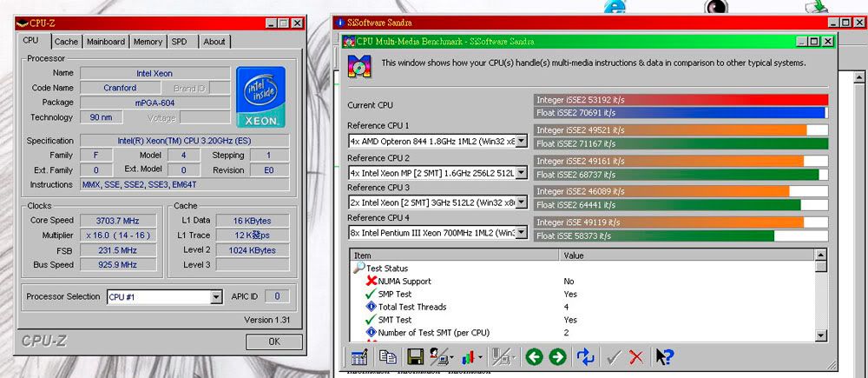Click the CPU Multi-Media Benchmark window title icon

point(349,41)
